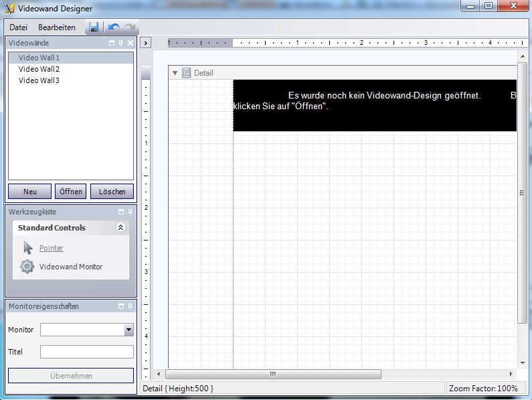
Task: Maximize the Videowand Designer window
Action: point(489,6)
